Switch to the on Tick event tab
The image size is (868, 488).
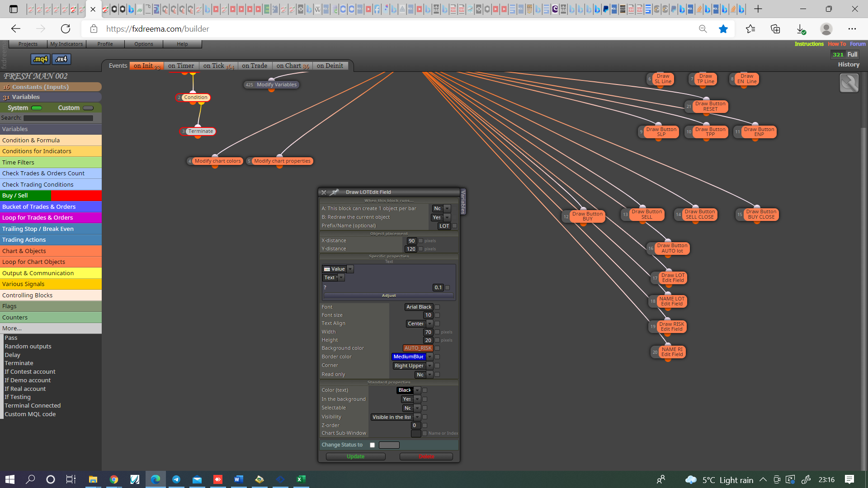(x=218, y=66)
